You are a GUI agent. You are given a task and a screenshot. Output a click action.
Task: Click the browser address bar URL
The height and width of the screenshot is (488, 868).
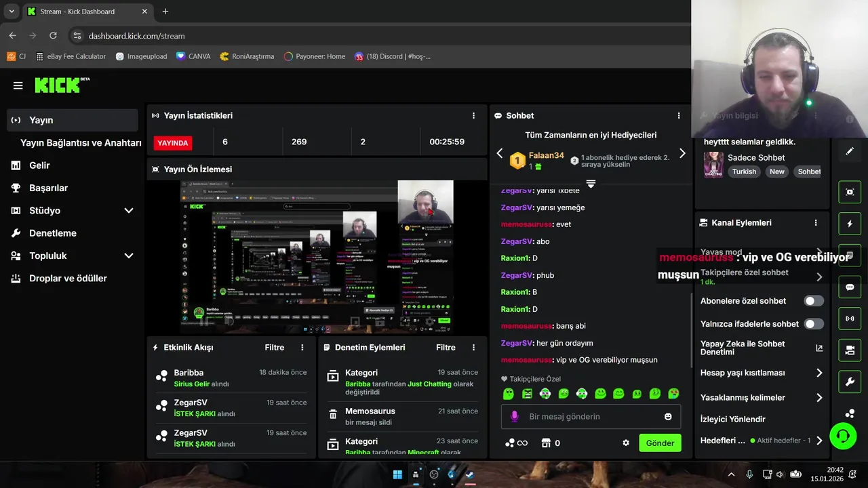click(x=136, y=36)
